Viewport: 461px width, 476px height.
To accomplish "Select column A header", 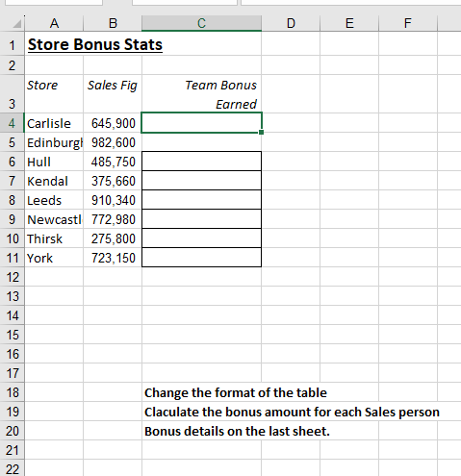I will coord(54,23).
